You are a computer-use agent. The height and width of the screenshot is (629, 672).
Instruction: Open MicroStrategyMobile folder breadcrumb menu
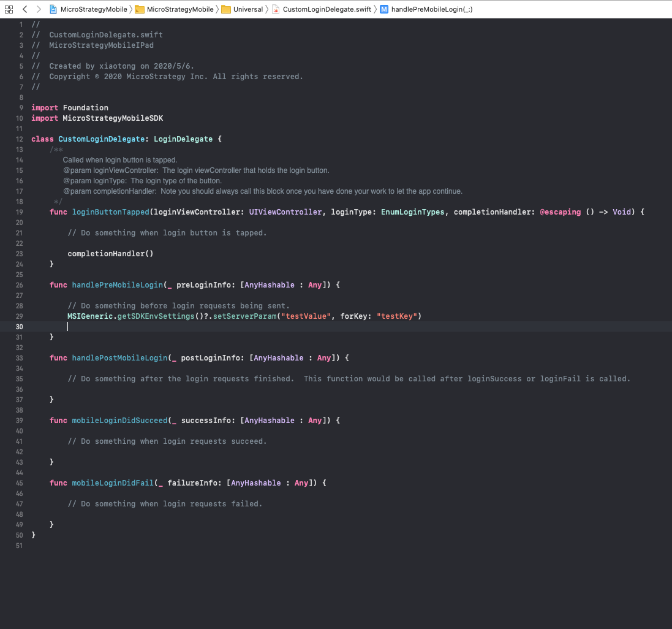pyautogui.click(x=180, y=9)
